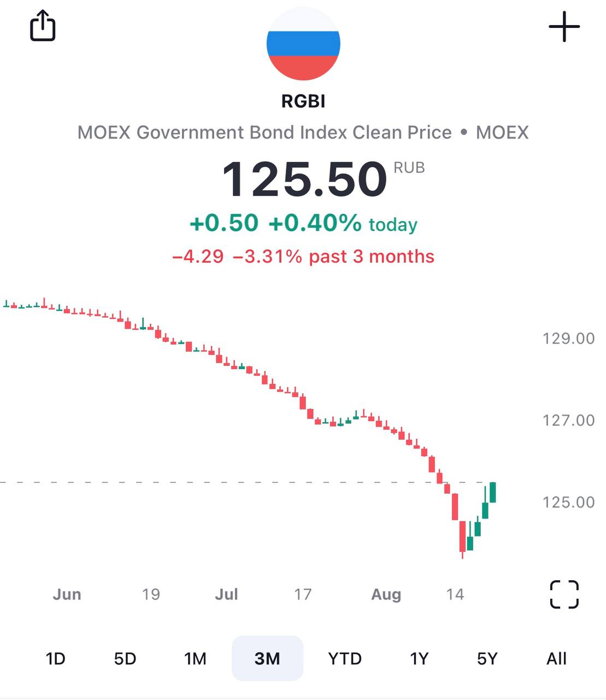The height and width of the screenshot is (700, 606).
Task: Show All-time price history
Action: pyautogui.click(x=556, y=658)
